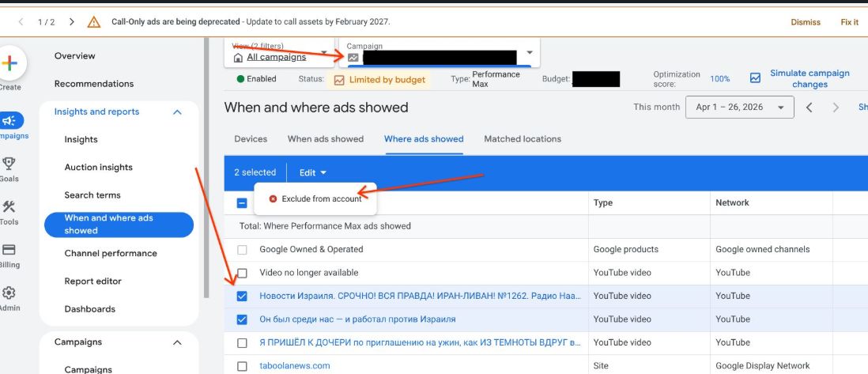Check the Я ПРИШЁЛ К ДОЧЕРИ row checkbox
This screenshot has height=374, width=868.
(x=242, y=343)
